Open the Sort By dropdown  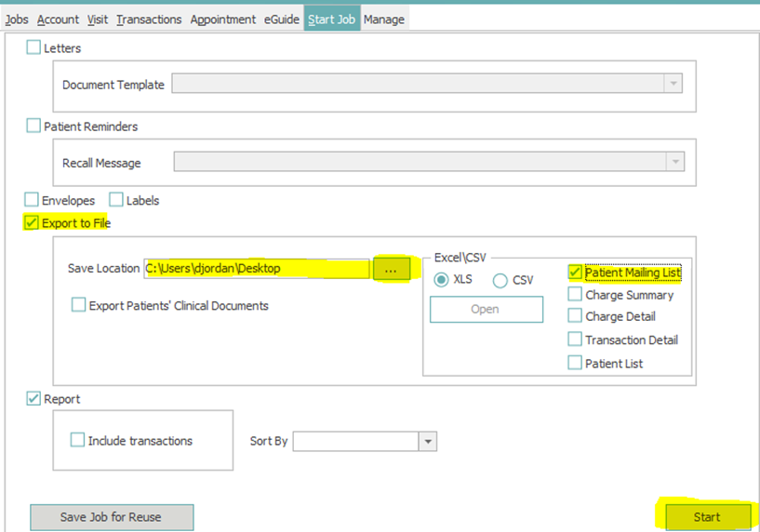point(427,441)
